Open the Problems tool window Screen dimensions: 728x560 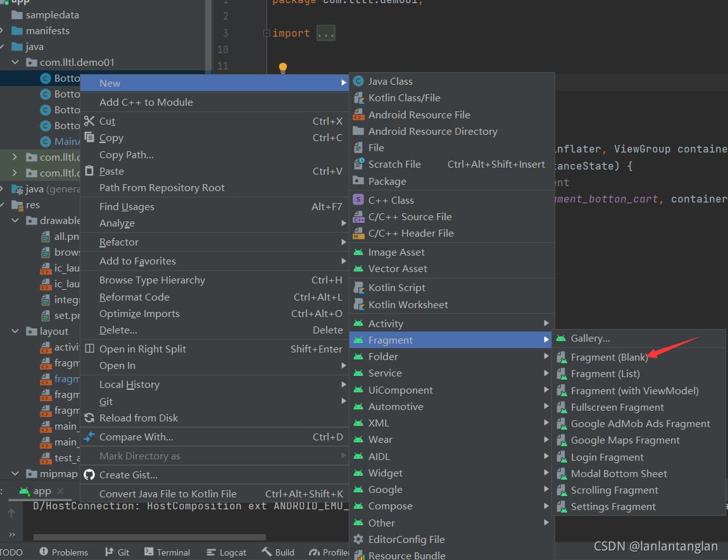pyautogui.click(x=63, y=552)
